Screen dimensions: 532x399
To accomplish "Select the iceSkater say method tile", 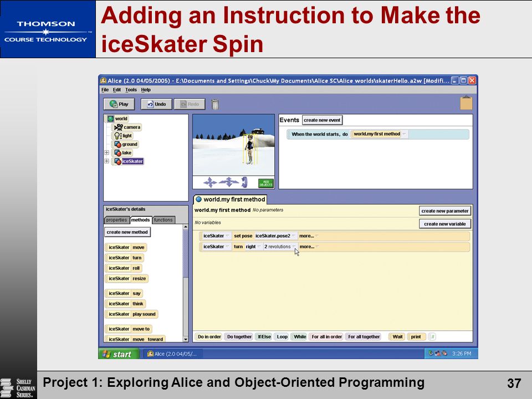I will pyautogui.click(x=124, y=293).
